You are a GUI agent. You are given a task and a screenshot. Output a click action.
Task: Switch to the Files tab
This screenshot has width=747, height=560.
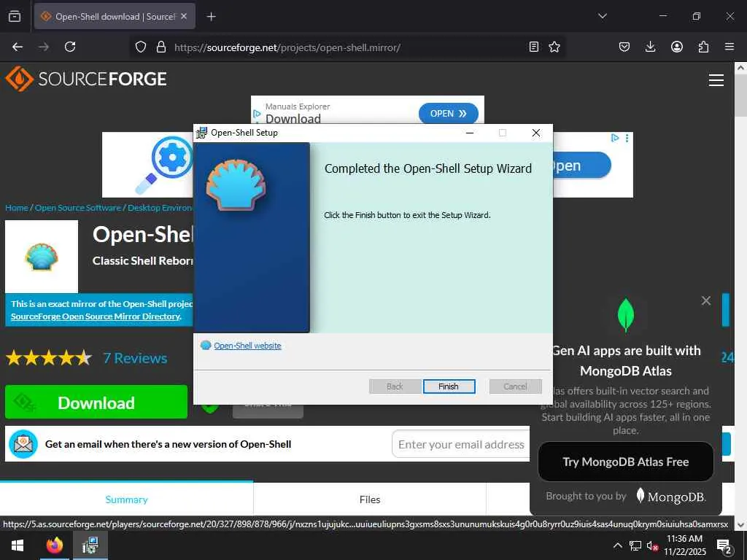coord(370,499)
